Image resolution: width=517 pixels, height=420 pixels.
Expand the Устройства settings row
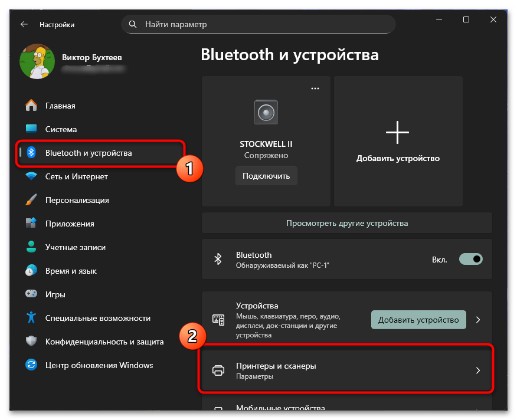(479, 319)
